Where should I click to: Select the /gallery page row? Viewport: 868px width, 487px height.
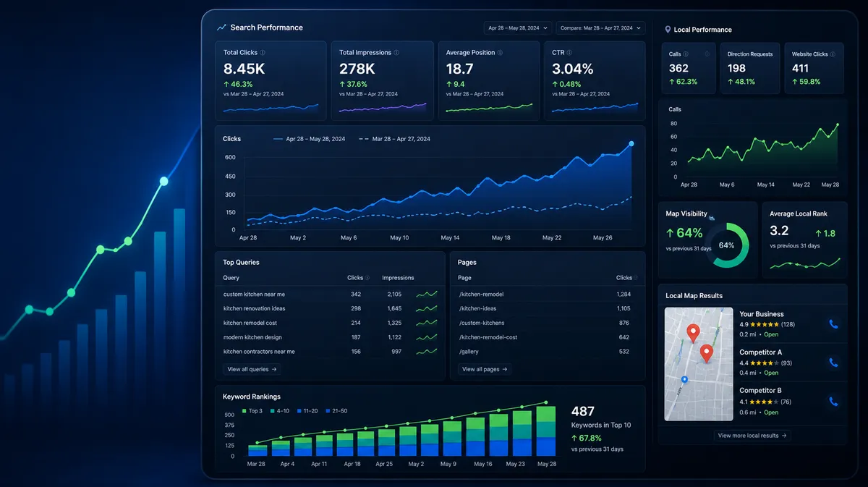547,352
